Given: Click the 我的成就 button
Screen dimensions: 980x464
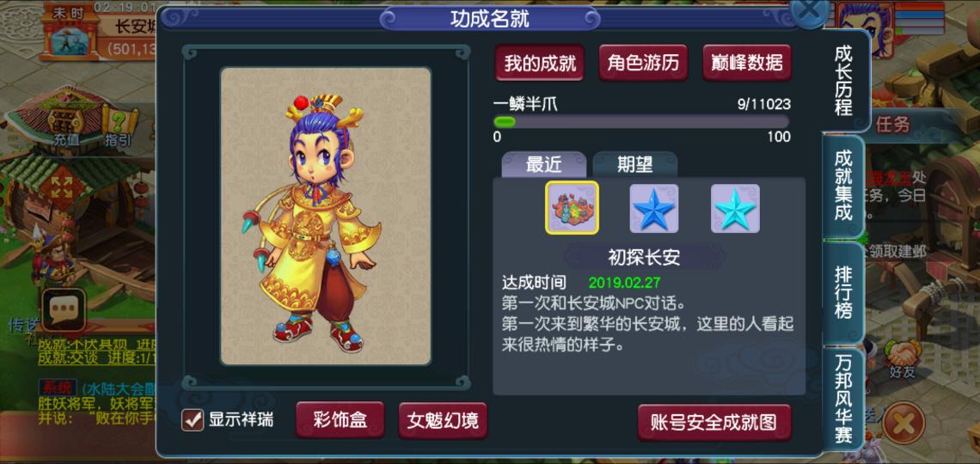Looking at the screenshot, I should click(x=540, y=63).
